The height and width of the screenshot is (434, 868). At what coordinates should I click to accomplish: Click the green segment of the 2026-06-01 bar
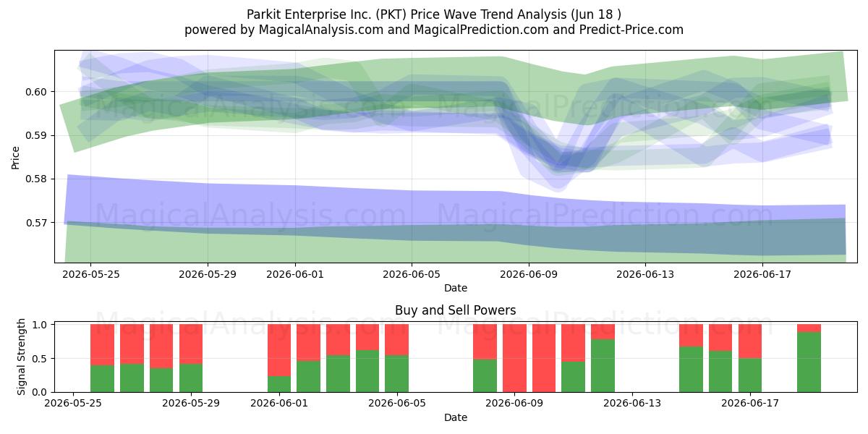click(x=279, y=384)
